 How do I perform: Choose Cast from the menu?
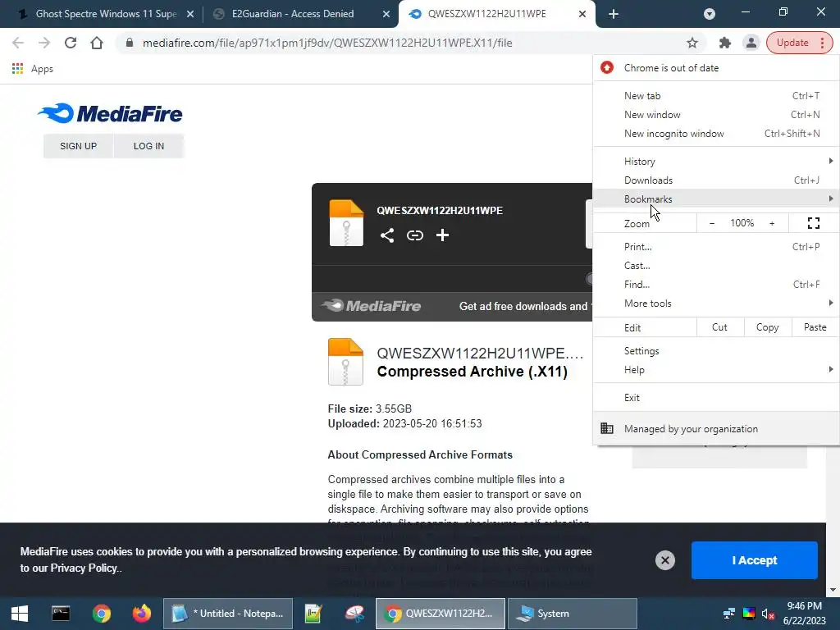716,265
